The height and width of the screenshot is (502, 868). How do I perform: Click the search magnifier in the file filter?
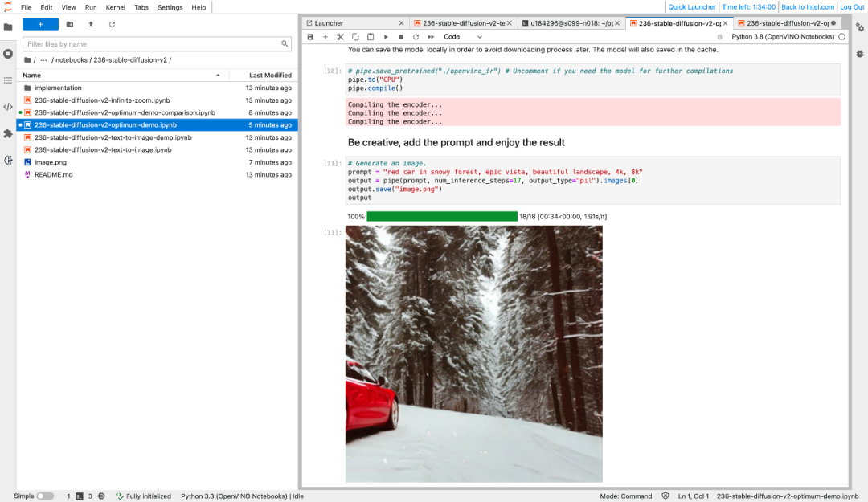click(285, 43)
